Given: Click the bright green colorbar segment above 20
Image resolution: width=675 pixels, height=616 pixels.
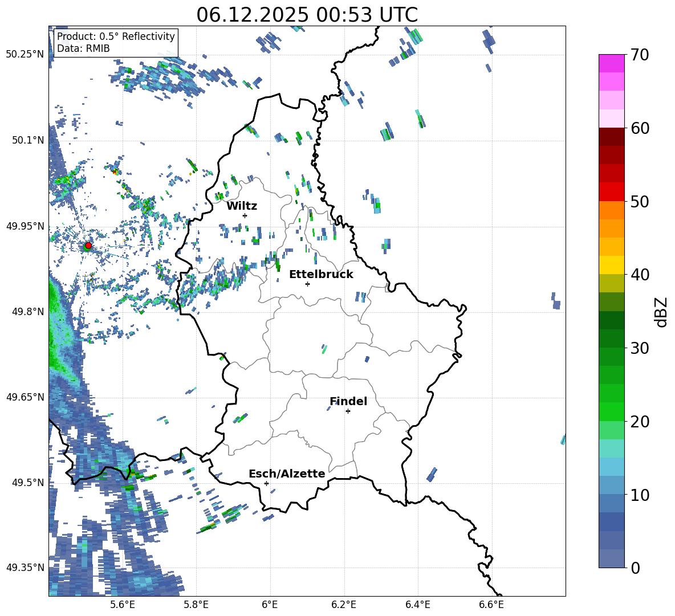Looking at the screenshot, I should click(x=612, y=411).
